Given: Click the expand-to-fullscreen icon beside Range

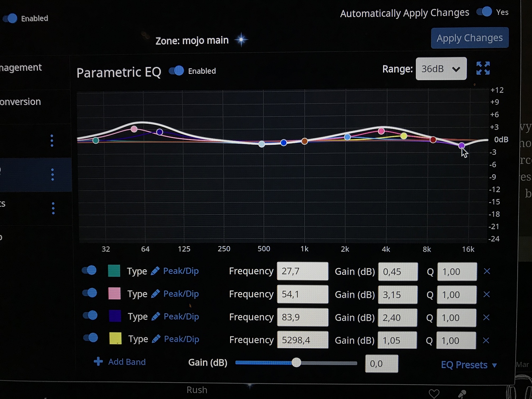Looking at the screenshot, I should pos(483,68).
